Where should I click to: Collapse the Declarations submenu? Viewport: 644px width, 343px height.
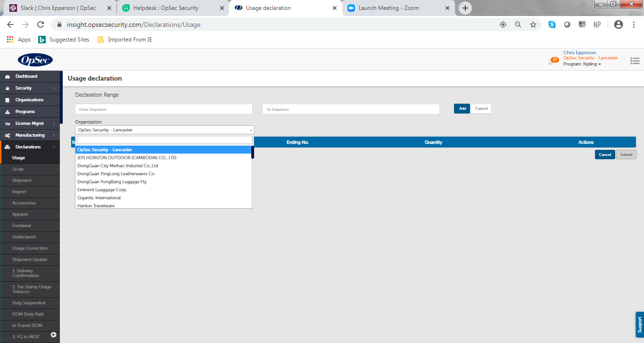(54, 147)
